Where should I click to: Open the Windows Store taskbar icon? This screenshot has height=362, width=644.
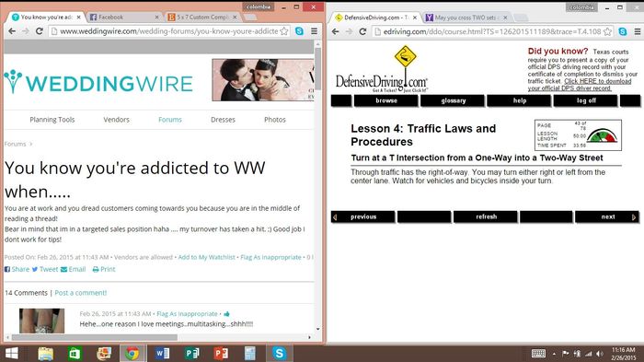point(75,354)
